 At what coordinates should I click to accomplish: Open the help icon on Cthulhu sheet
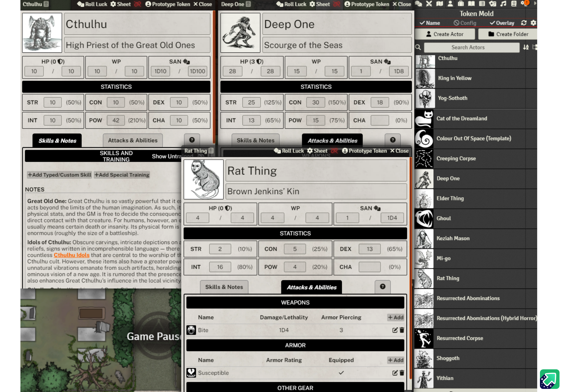coord(192,140)
